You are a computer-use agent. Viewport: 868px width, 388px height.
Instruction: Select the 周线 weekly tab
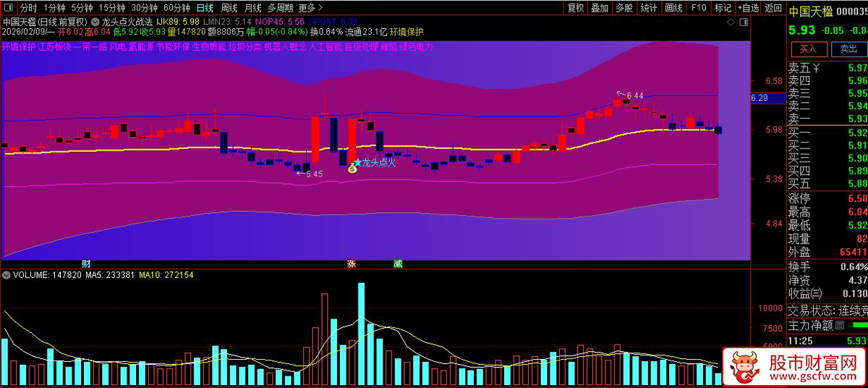tap(229, 8)
